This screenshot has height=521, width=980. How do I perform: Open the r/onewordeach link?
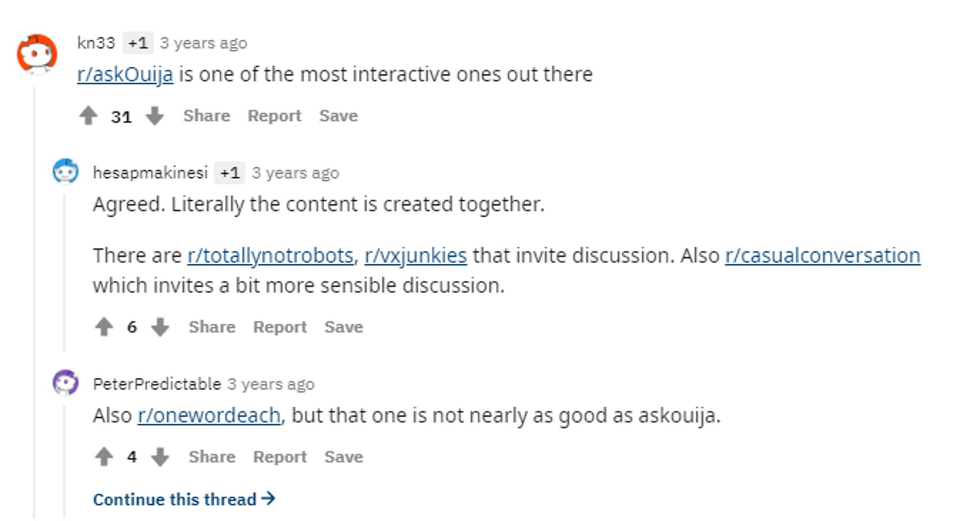click(209, 416)
